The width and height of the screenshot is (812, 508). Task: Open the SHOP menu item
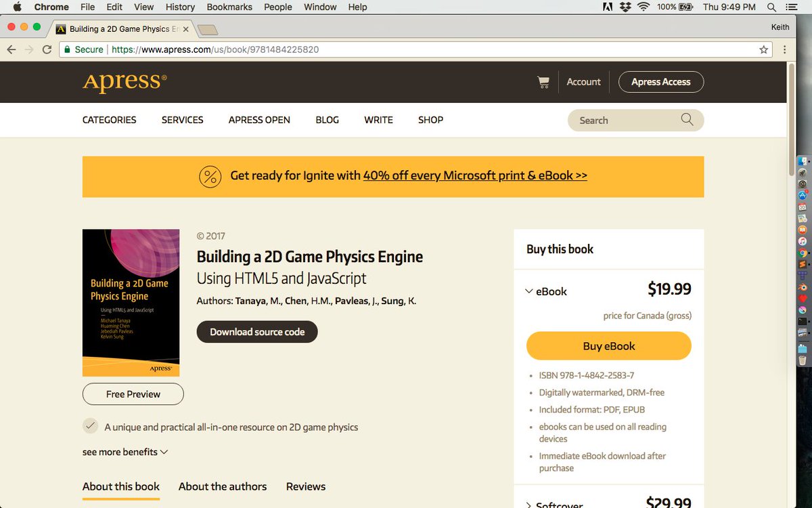(x=431, y=120)
